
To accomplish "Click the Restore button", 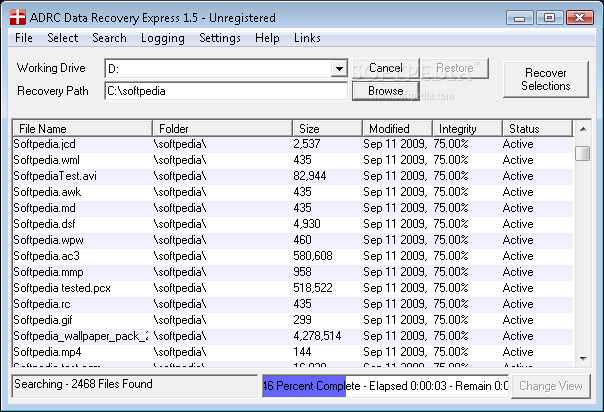I will pos(455,68).
